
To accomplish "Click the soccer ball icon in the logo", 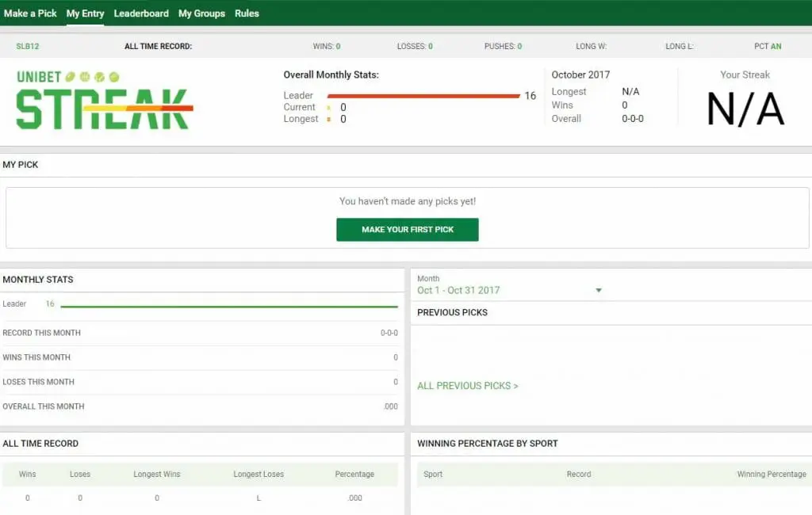I will tap(99, 78).
